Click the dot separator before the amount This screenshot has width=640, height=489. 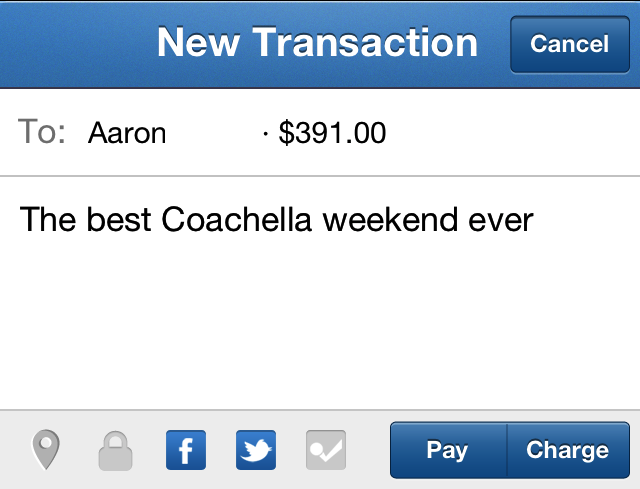click(x=265, y=133)
